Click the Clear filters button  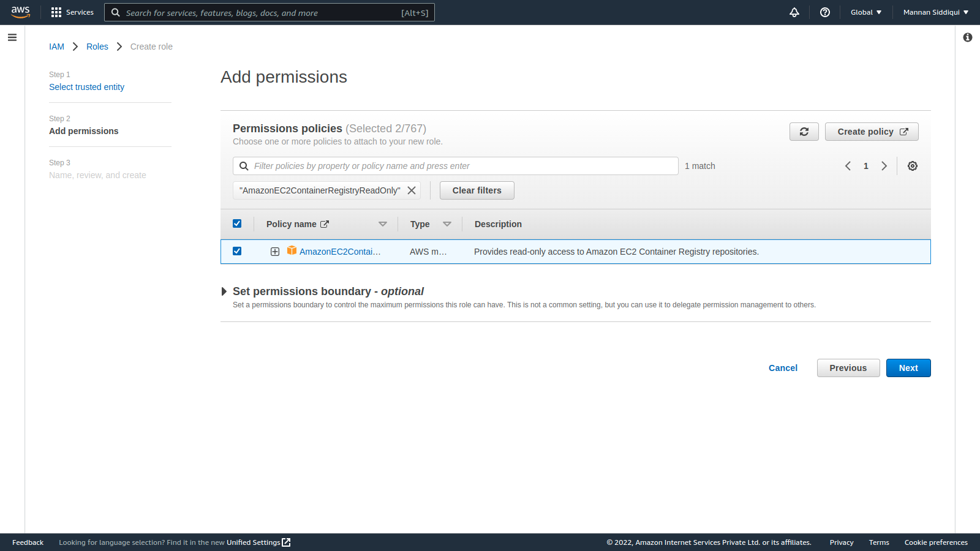tap(477, 190)
